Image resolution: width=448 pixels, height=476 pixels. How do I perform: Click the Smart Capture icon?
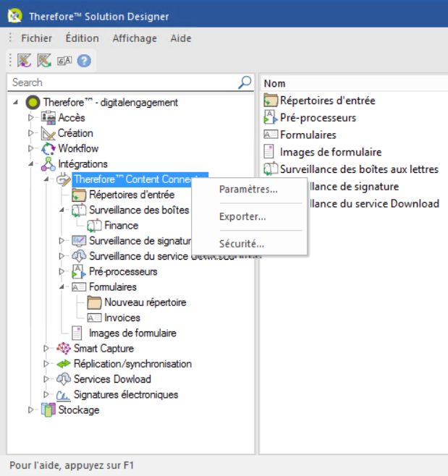(64, 349)
